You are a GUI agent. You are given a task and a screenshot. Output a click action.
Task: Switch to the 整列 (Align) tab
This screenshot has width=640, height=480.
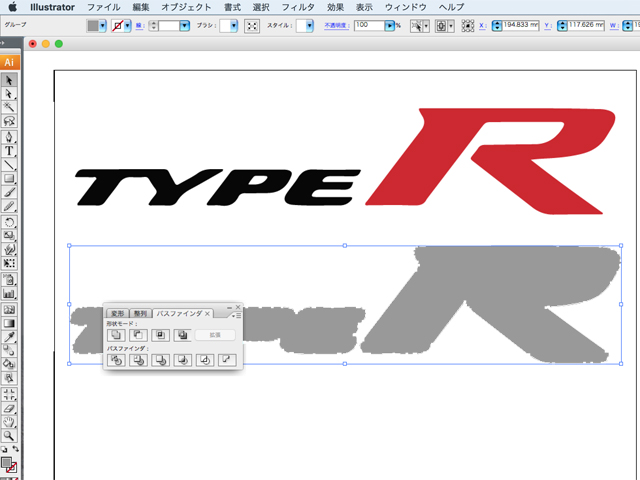pos(140,313)
